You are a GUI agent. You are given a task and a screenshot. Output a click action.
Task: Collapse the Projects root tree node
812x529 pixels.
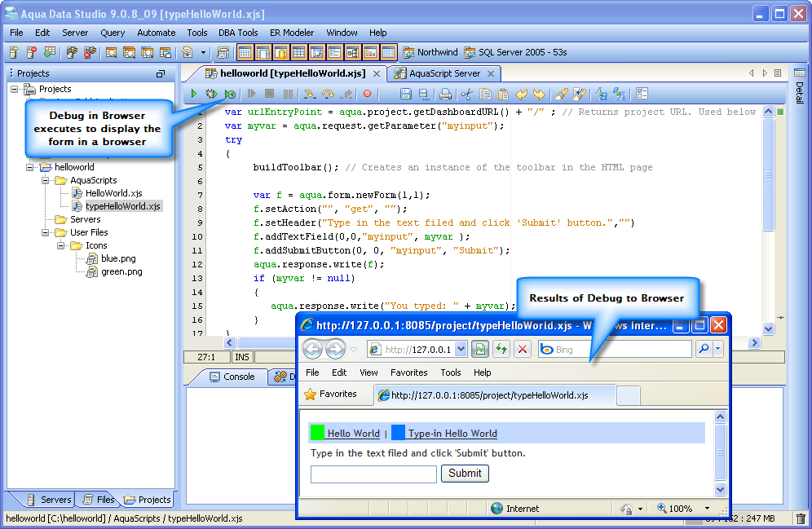pyautogui.click(x=14, y=89)
